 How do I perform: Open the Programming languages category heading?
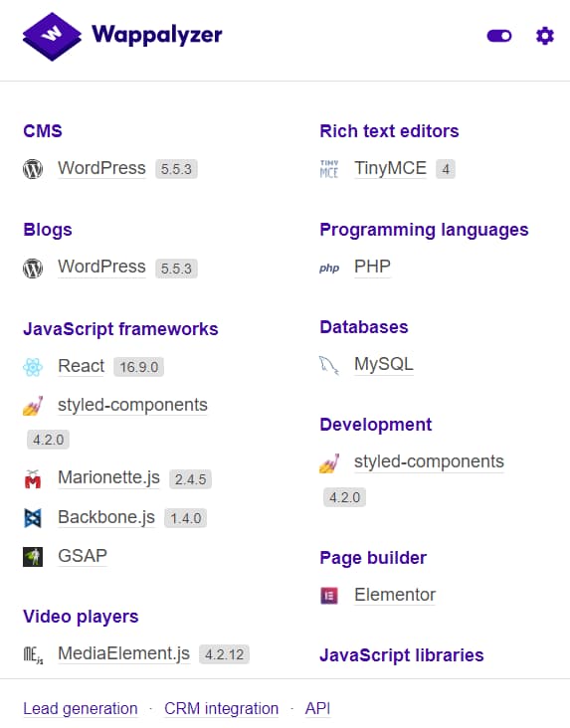424,230
